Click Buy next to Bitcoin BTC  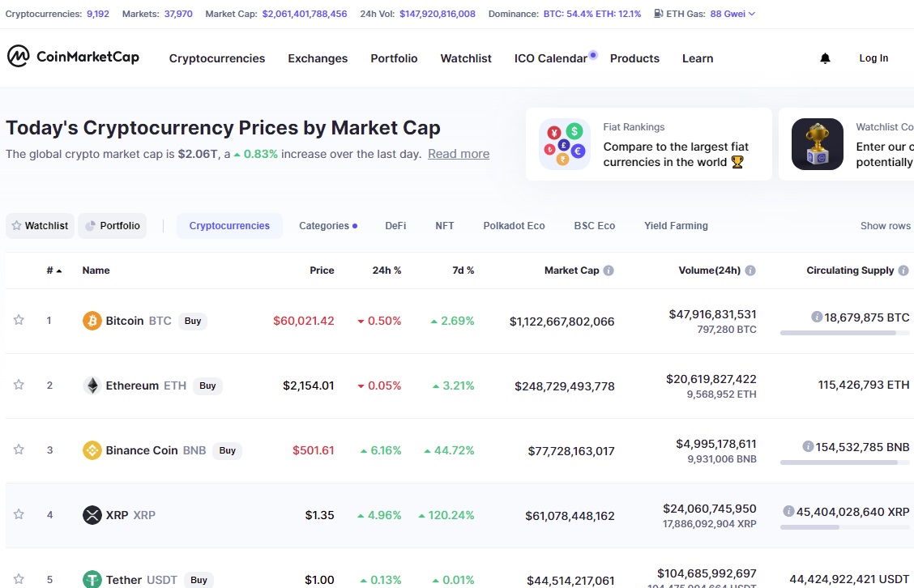click(192, 321)
